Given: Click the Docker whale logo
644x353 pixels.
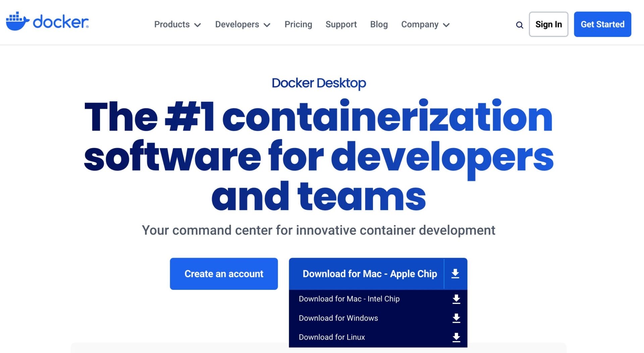Looking at the screenshot, I should click(x=17, y=21).
